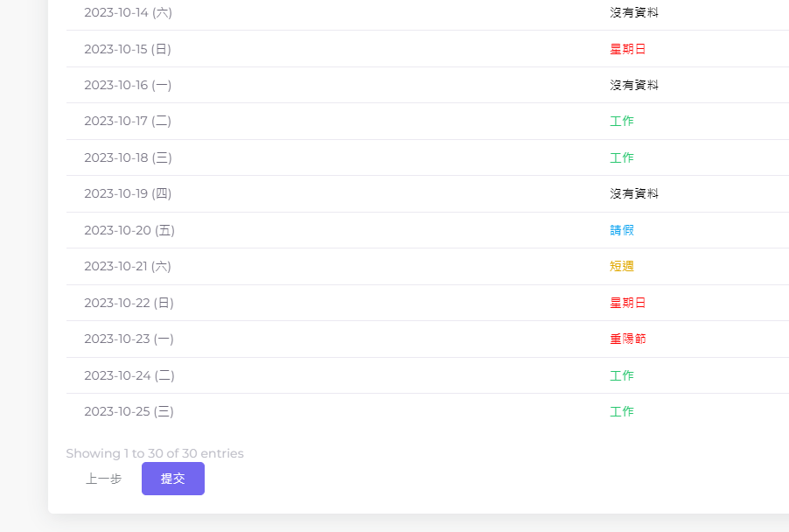Select the 2023-10-25 (三) date cell

129,412
